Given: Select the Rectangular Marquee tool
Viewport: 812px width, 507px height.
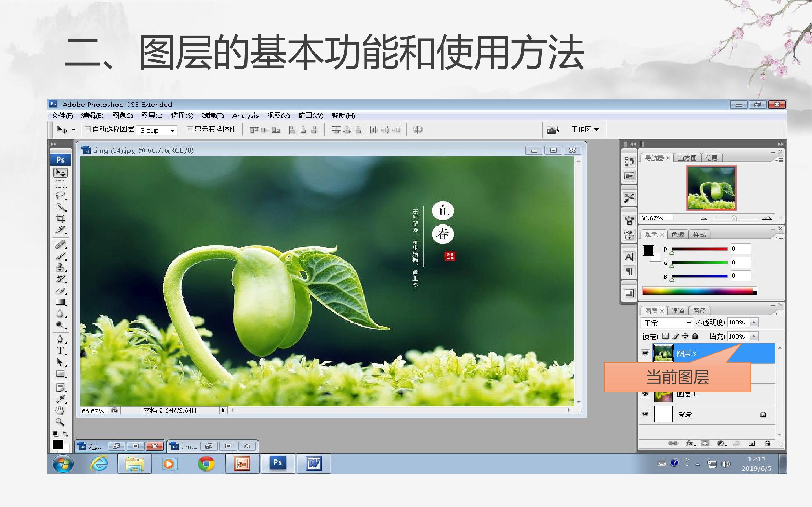Looking at the screenshot, I should pos(60,184).
